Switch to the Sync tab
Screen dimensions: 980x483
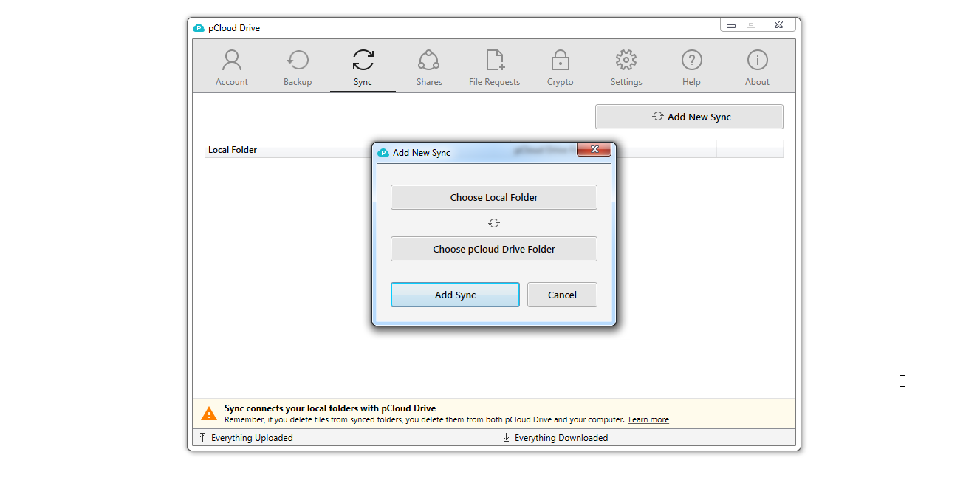[363, 68]
